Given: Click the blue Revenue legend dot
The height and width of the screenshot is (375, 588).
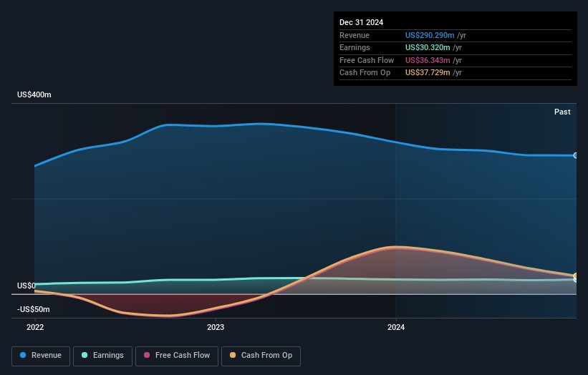Looking at the screenshot, I should 23,356.
